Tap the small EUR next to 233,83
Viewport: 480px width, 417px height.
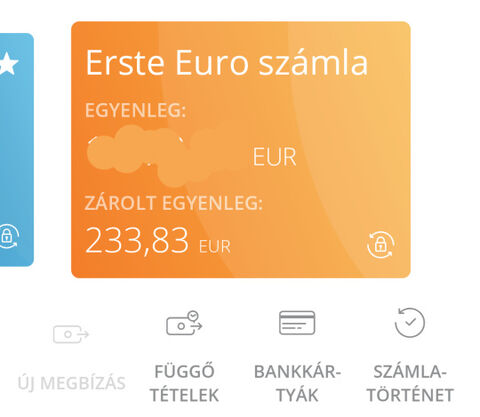[215, 247]
